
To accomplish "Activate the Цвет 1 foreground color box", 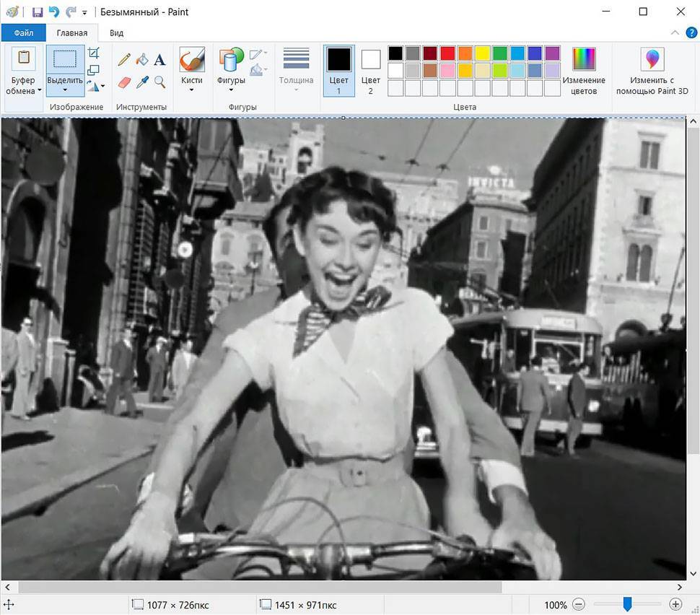I will 338,70.
